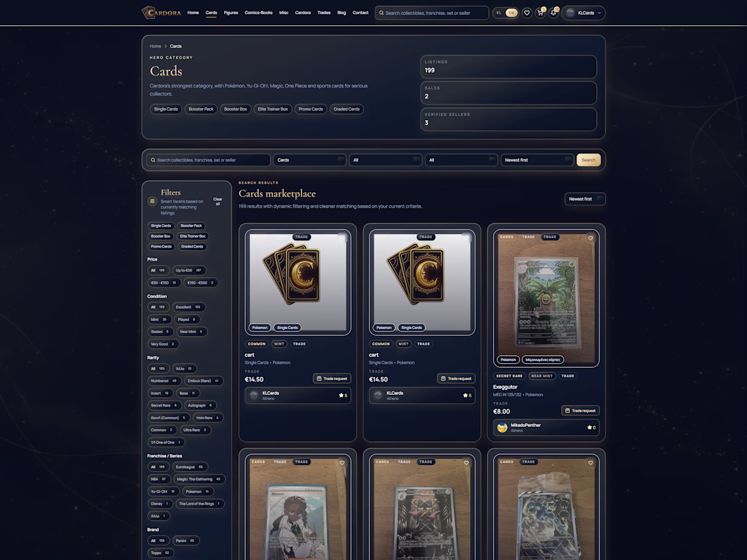Open the Misc nav item
This screenshot has width=747, height=560.
284,13
